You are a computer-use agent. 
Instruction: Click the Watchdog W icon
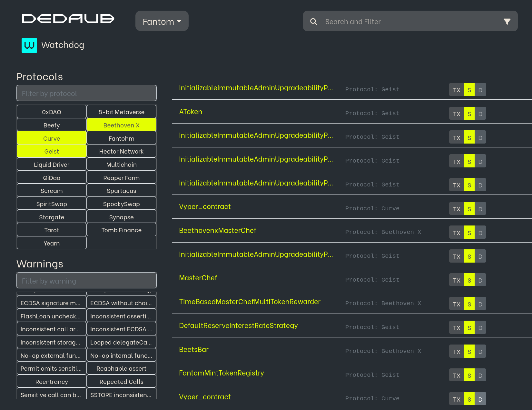pos(29,45)
